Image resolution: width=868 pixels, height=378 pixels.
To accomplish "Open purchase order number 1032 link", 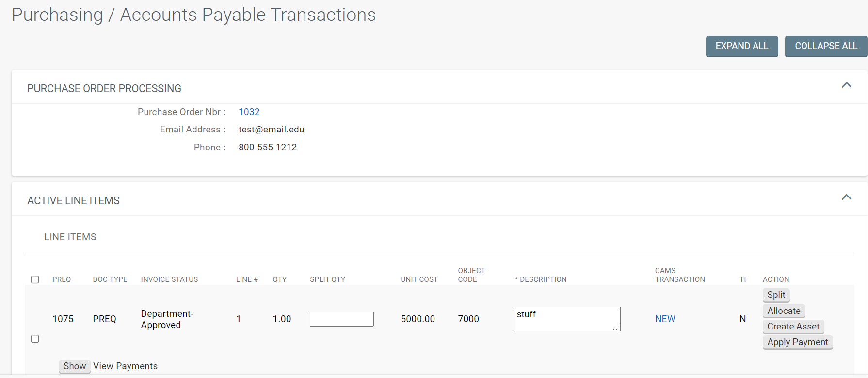I will [249, 112].
